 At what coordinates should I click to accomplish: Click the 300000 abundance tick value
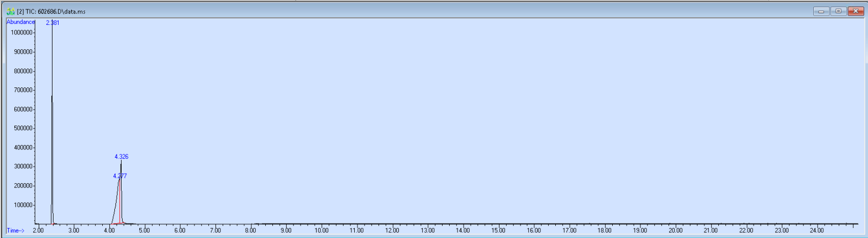[x=23, y=167]
